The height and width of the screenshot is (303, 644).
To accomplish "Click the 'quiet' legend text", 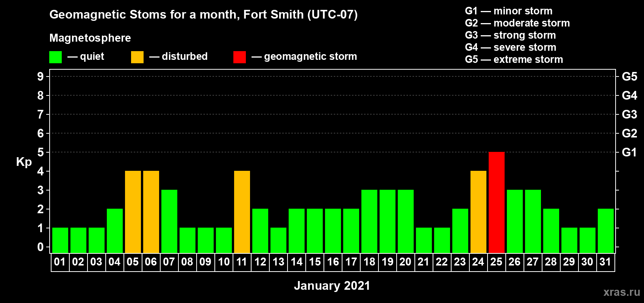I will coord(92,57).
